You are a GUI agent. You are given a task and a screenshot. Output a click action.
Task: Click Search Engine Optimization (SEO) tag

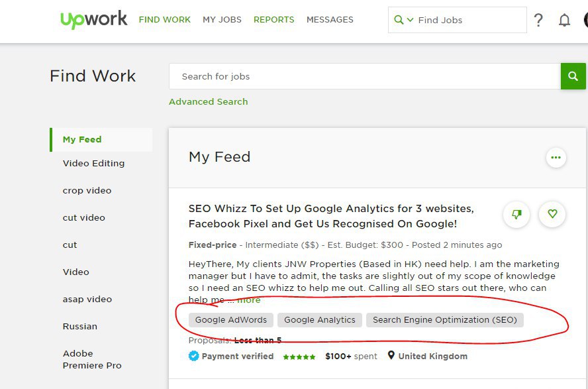coord(445,320)
